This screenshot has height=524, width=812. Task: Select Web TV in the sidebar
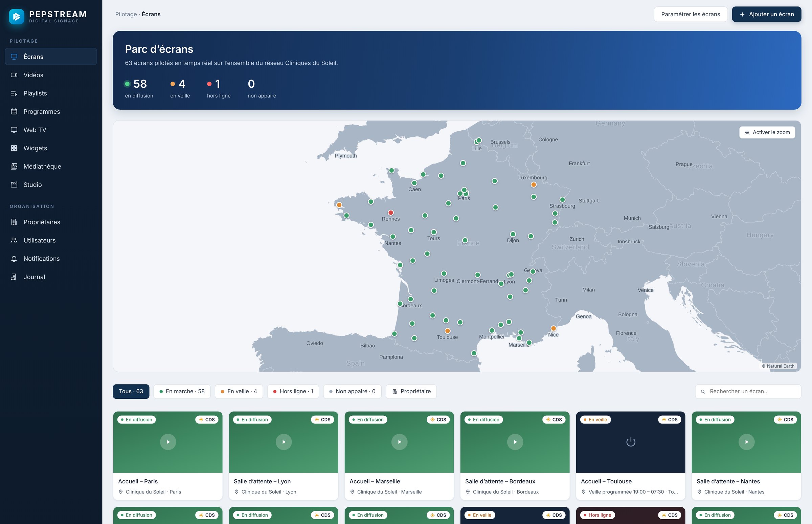(x=51, y=130)
